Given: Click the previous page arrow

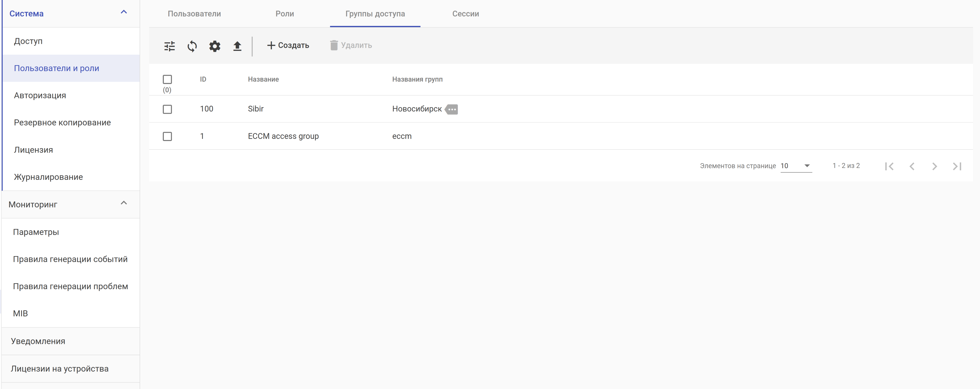Looking at the screenshot, I should point(912,166).
